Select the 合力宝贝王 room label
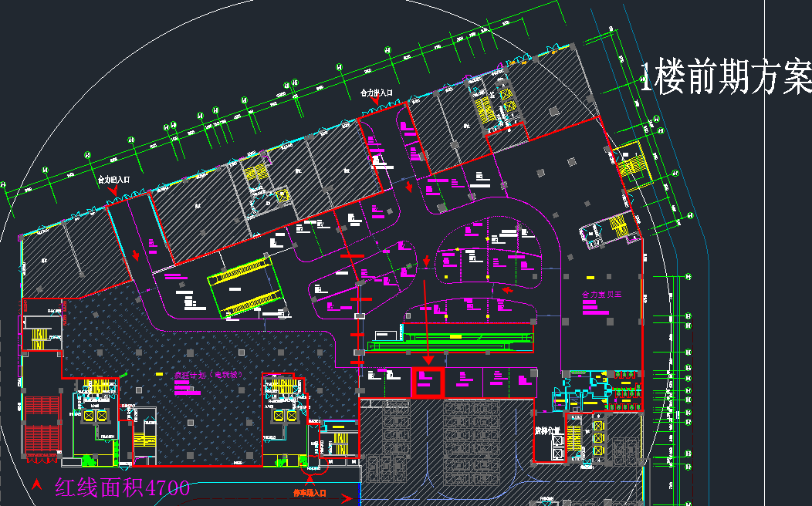Screen dimensions: 812x506 pos(602,295)
